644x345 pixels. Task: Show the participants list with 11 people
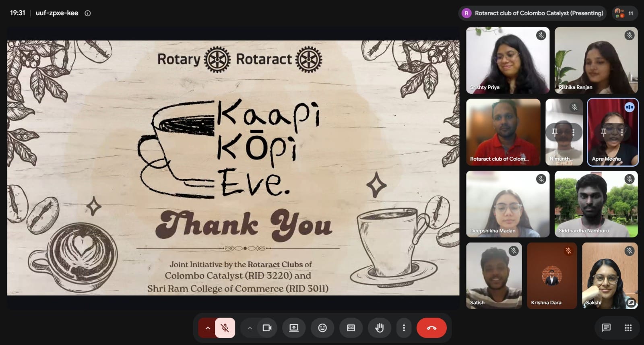(x=625, y=13)
